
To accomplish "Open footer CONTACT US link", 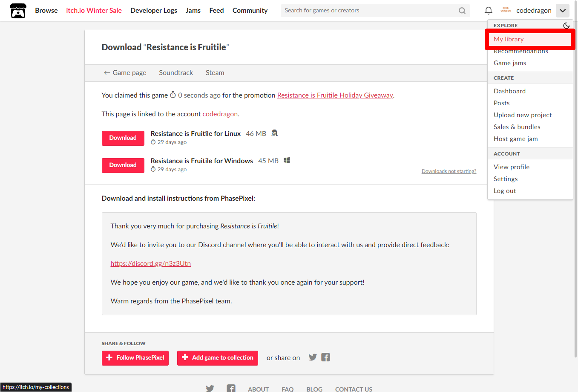I will click(354, 389).
